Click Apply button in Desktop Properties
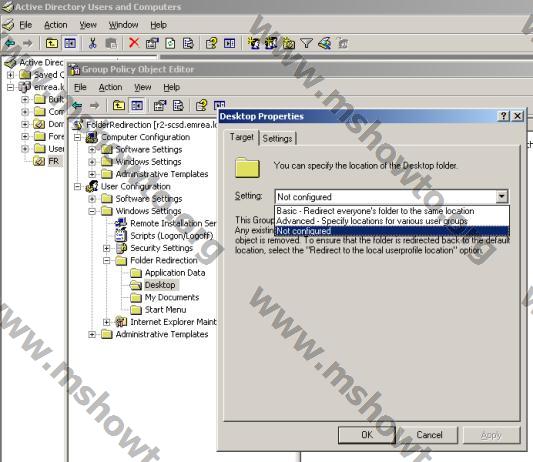 pos(492,435)
